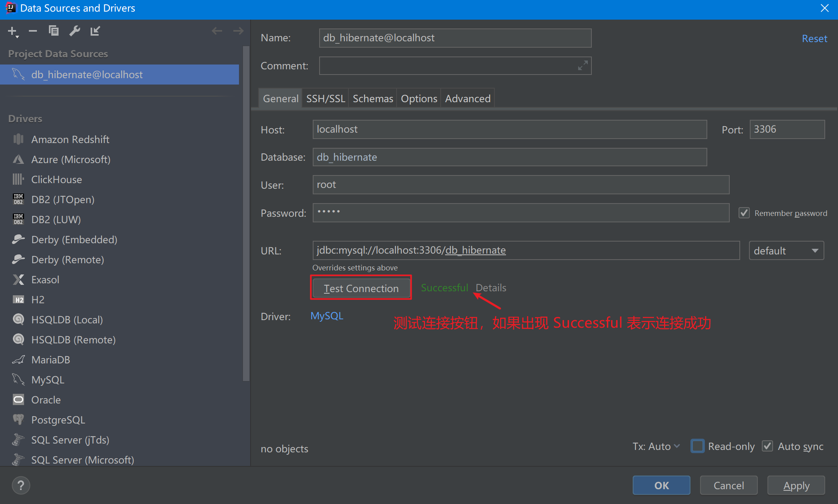The image size is (838, 504).
Task: Click the MySQL driver link
Action: click(x=327, y=316)
